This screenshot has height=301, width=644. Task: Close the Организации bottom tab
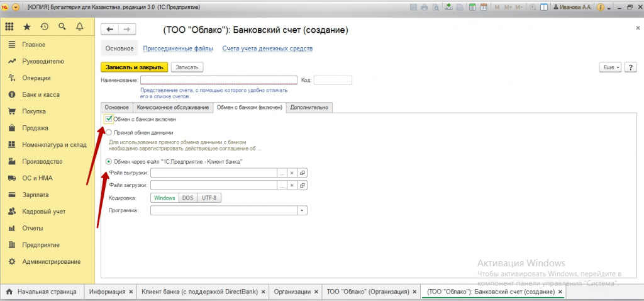coord(316,292)
